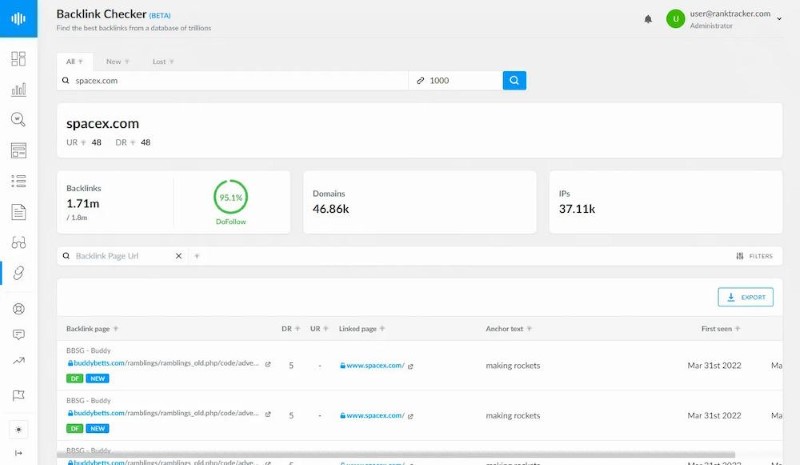Click the 95.1% DoFollow progress circle
The image size is (800, 465).
231,197
